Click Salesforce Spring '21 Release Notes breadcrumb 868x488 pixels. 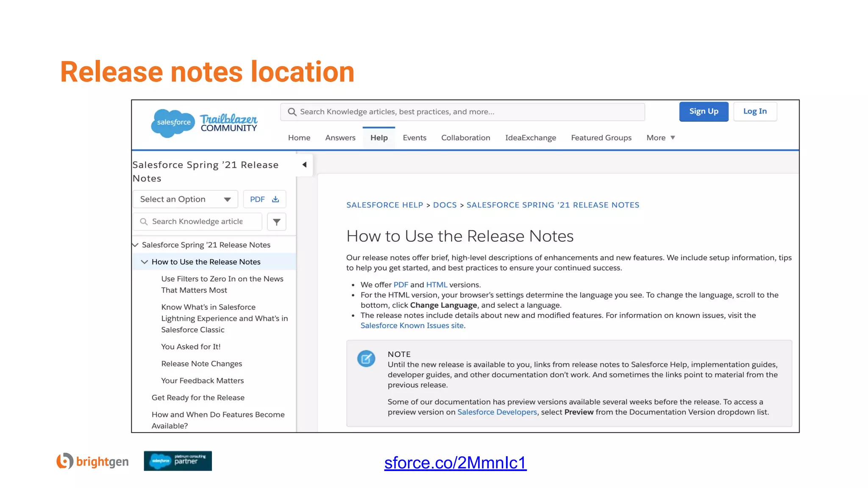(553, 205)
